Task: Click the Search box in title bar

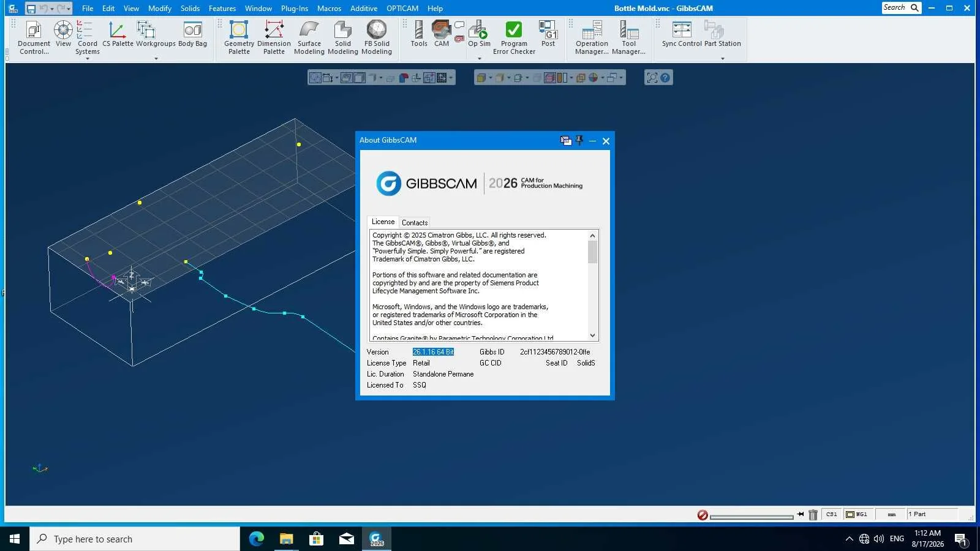Action: pos(901,8)
